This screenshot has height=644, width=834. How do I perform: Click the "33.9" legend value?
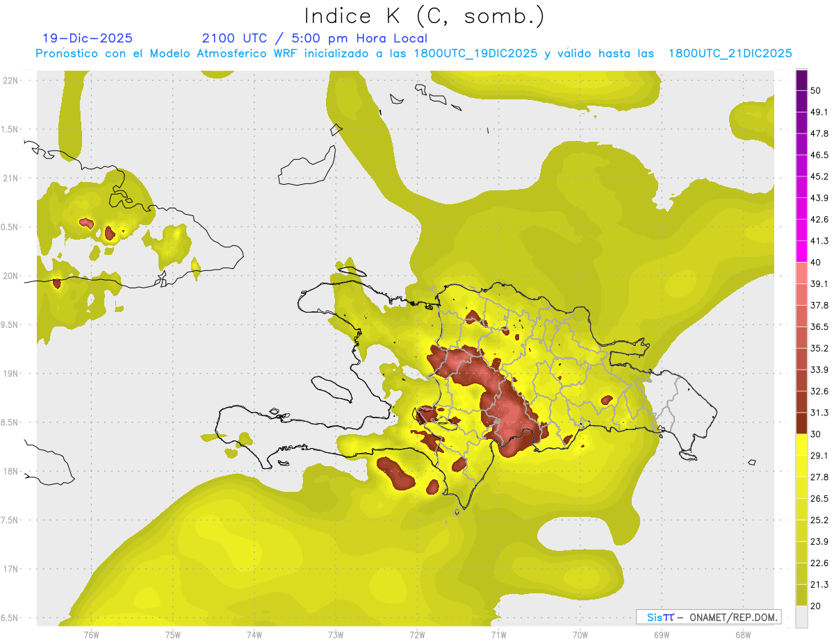[x=819, y=370]
